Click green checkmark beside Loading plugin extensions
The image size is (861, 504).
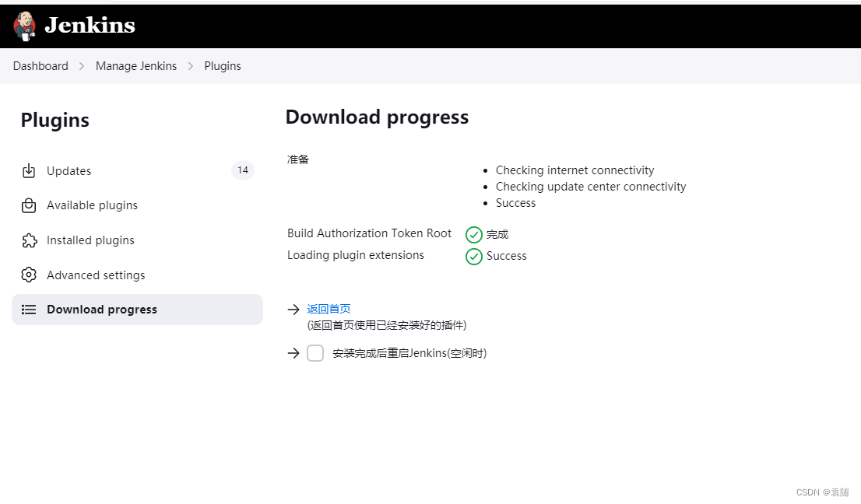point(474,256)
